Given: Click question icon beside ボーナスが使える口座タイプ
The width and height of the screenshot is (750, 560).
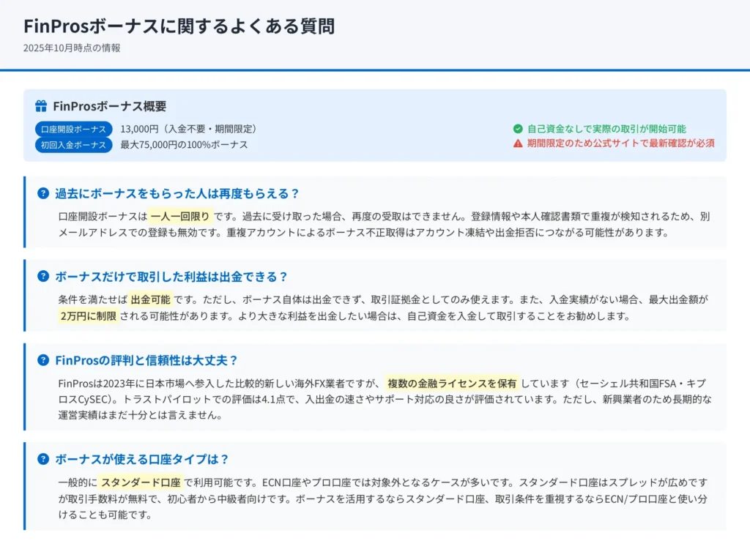Looking at the screenshot, I should (43, 460).
